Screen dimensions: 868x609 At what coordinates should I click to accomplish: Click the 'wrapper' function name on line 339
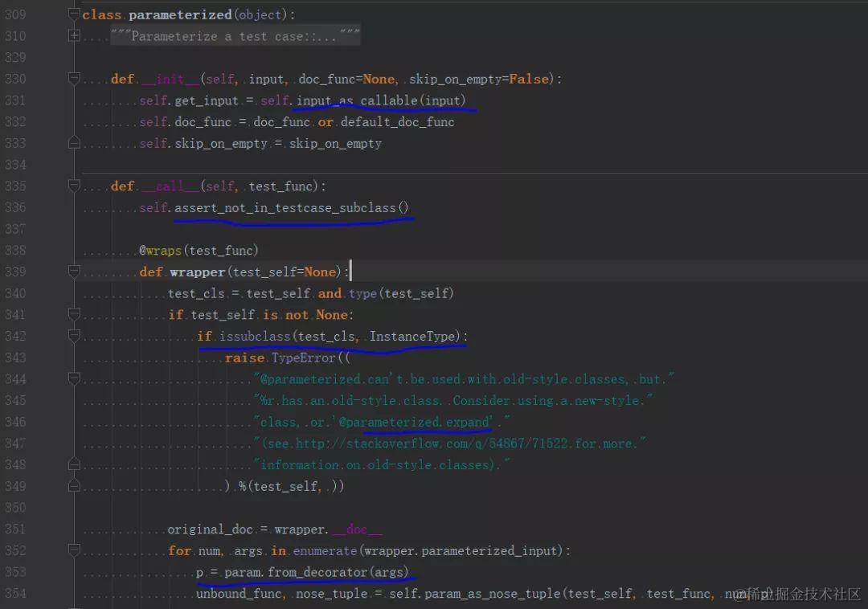click(198, 272)
